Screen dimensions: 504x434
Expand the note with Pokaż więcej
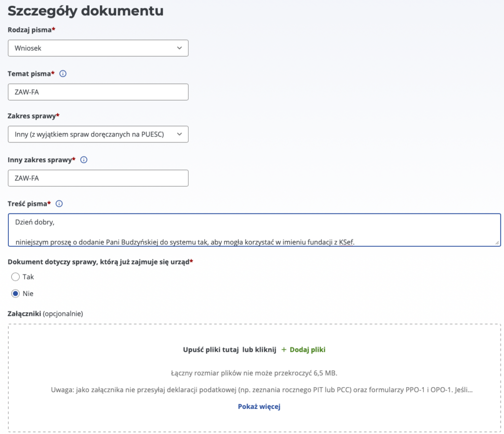[x=259, y=406]
